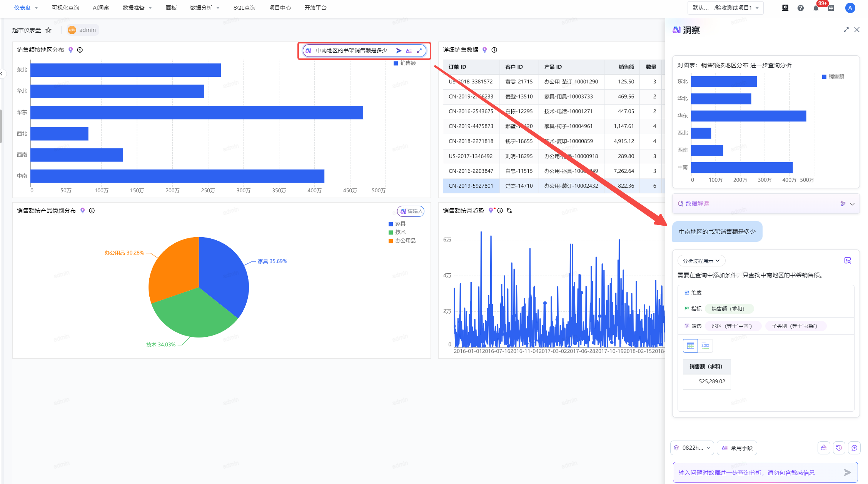Screen dimensions: 868x484
Task: Enlarge the 洞察 panel with expand icon
Action: click(846, 30)
